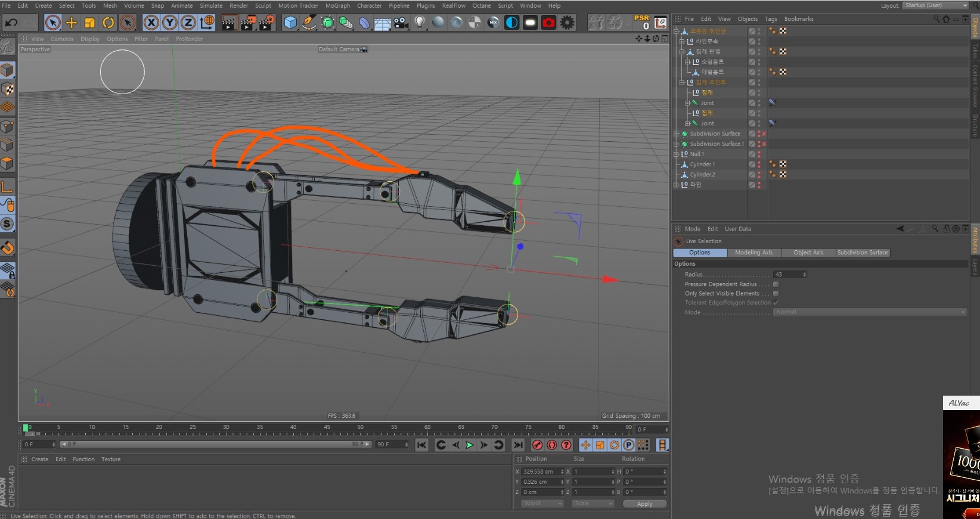980x519 pixels.
Task: Activate the Scale tool
Action: coord(90,23)
